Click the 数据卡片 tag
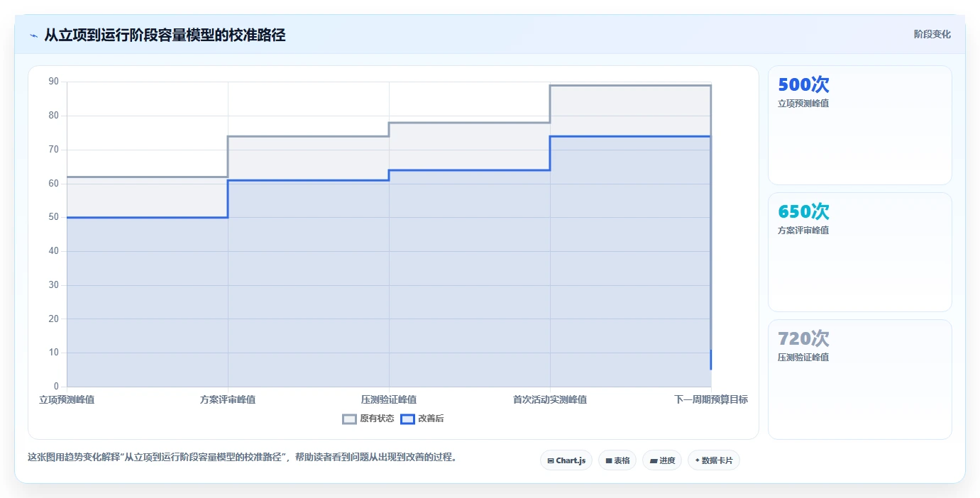The width and height of the screenshot is (980, 498). click(714, 460)
